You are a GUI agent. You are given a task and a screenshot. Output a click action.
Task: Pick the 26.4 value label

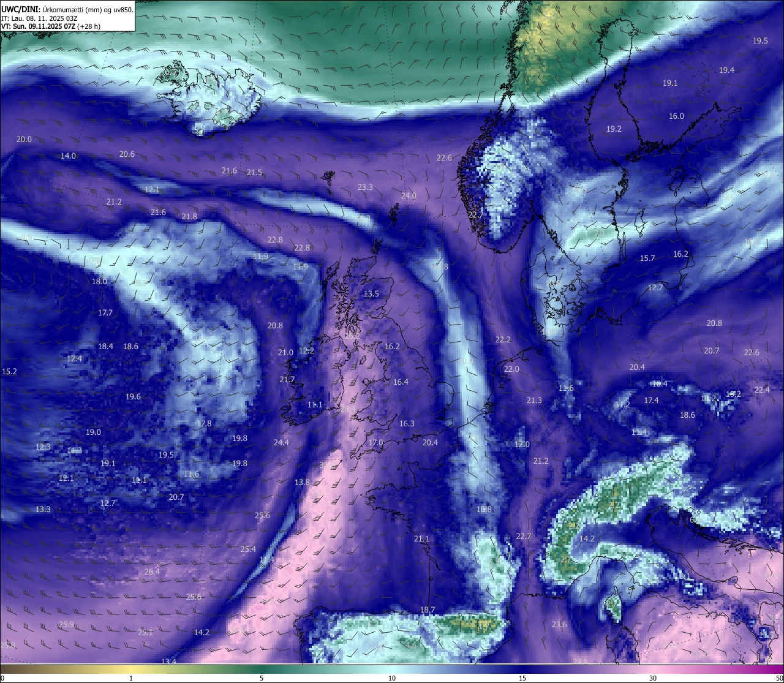click(x=152, y=572)
